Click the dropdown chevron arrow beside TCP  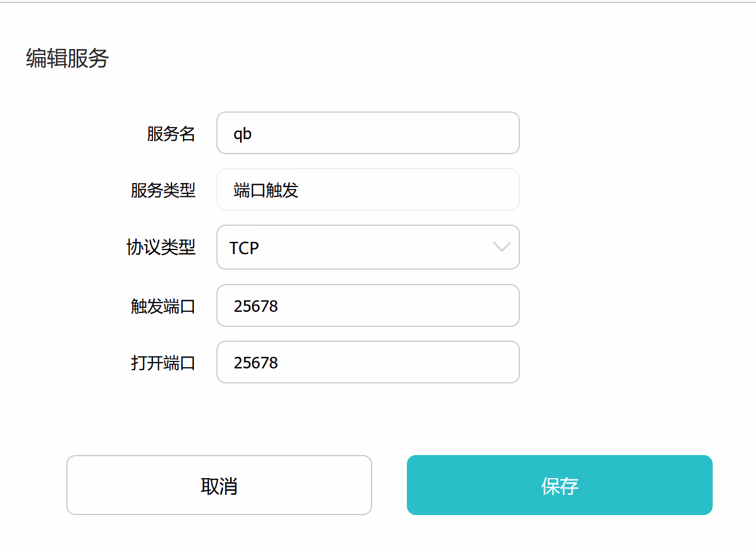[x=501, y=247]
